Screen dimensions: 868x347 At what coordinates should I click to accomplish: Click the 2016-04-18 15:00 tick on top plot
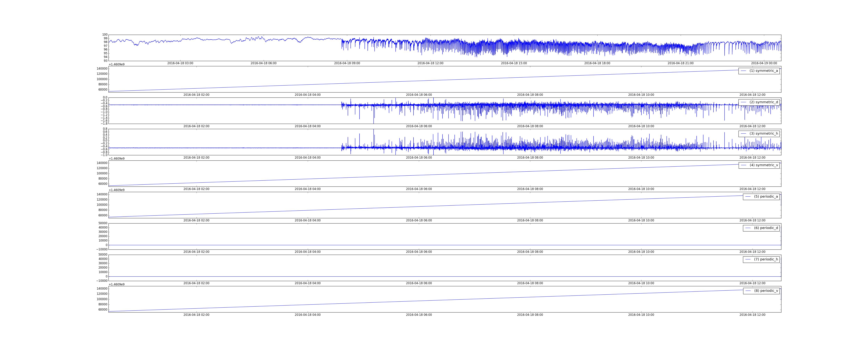[x=514, y=63]
